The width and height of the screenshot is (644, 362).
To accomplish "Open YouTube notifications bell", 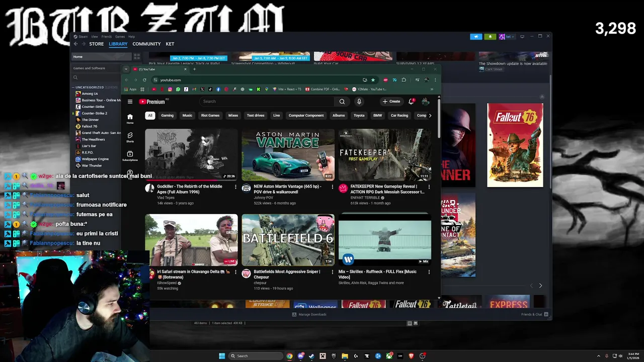I will tap(412, 102).
